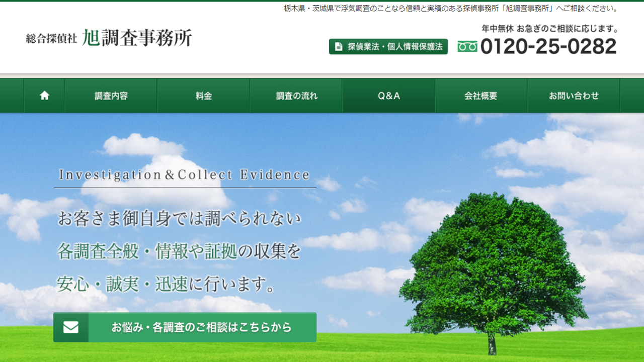
Task: Click the Investigation & Collect Evidence heading
Action: (184, 175)
